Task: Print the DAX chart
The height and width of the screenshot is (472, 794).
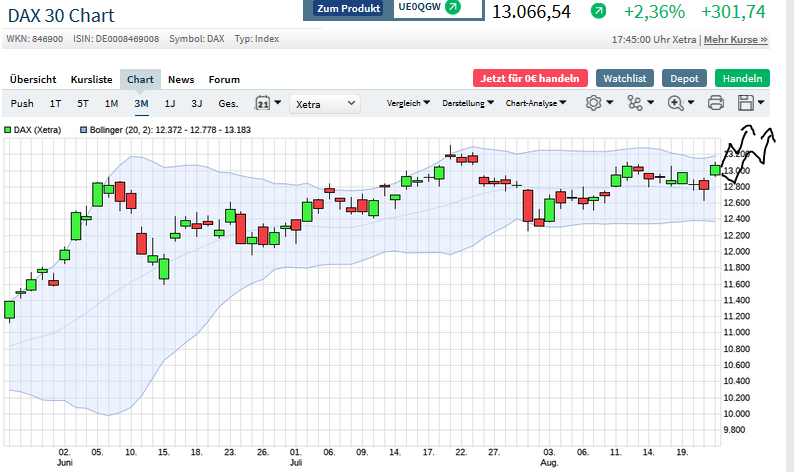Action: (x=716, y=103)
